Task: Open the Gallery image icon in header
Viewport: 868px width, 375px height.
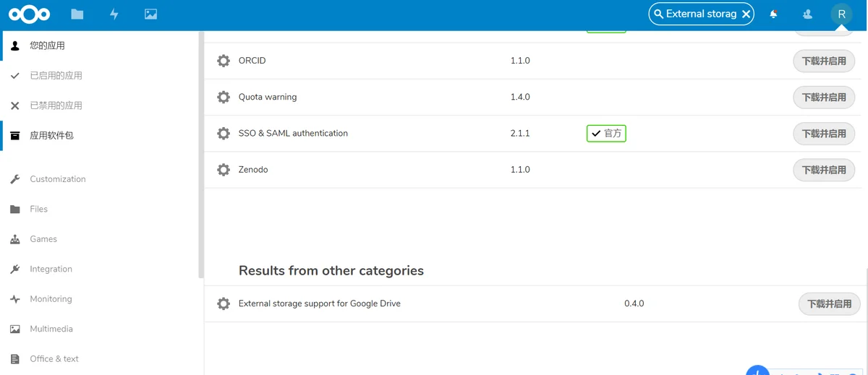Action: point(150,14)
